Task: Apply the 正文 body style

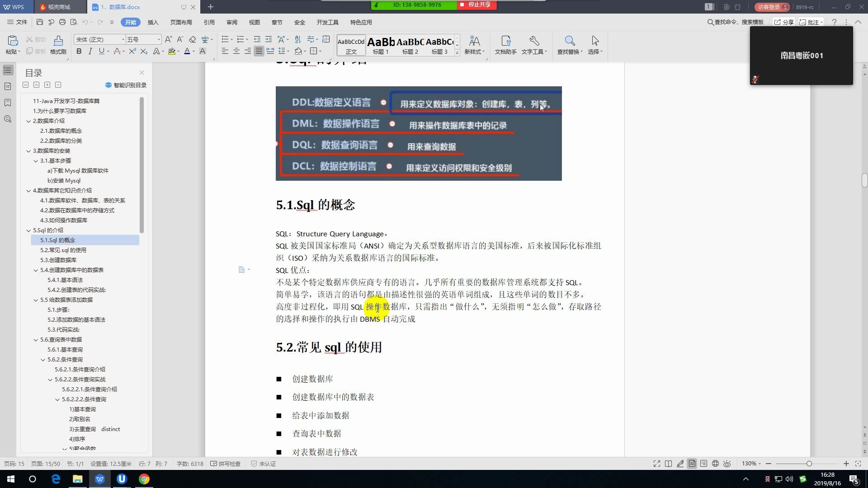Action: (x=351, y=45)
